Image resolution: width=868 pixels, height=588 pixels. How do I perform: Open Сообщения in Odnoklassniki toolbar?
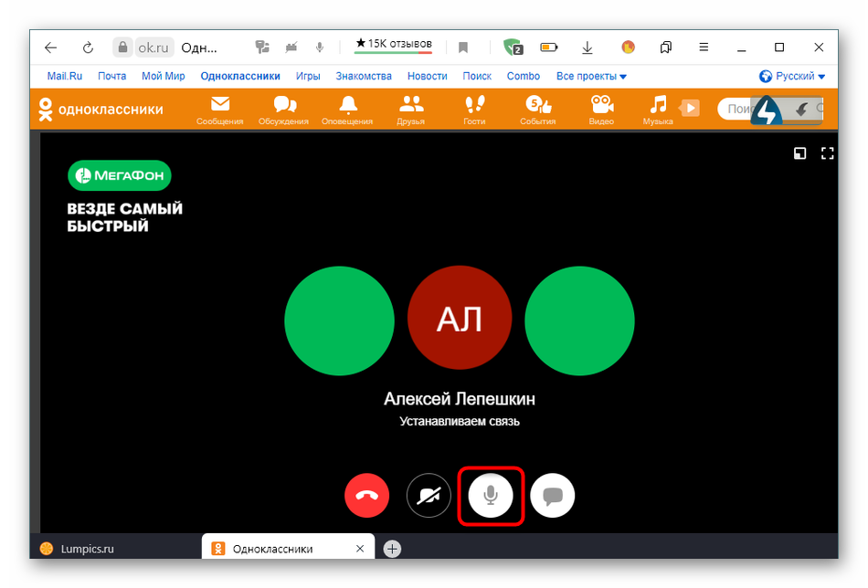coord(220,109)
